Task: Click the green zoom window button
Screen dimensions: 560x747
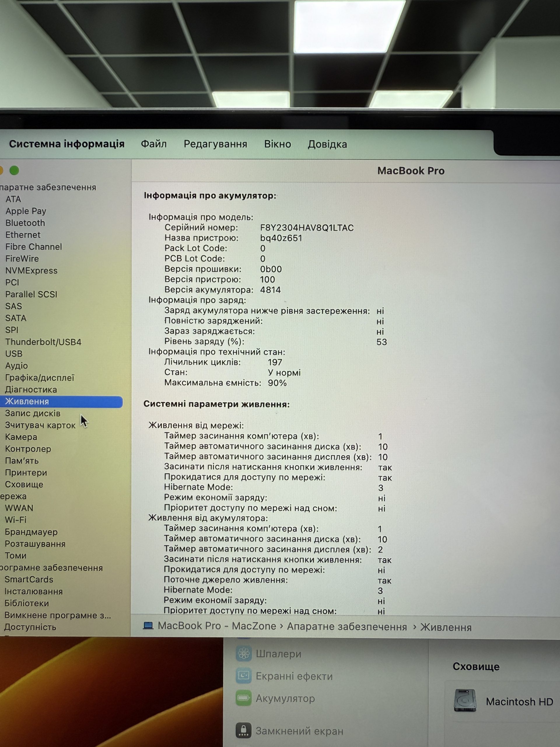Action: click(x=14, y=170)
